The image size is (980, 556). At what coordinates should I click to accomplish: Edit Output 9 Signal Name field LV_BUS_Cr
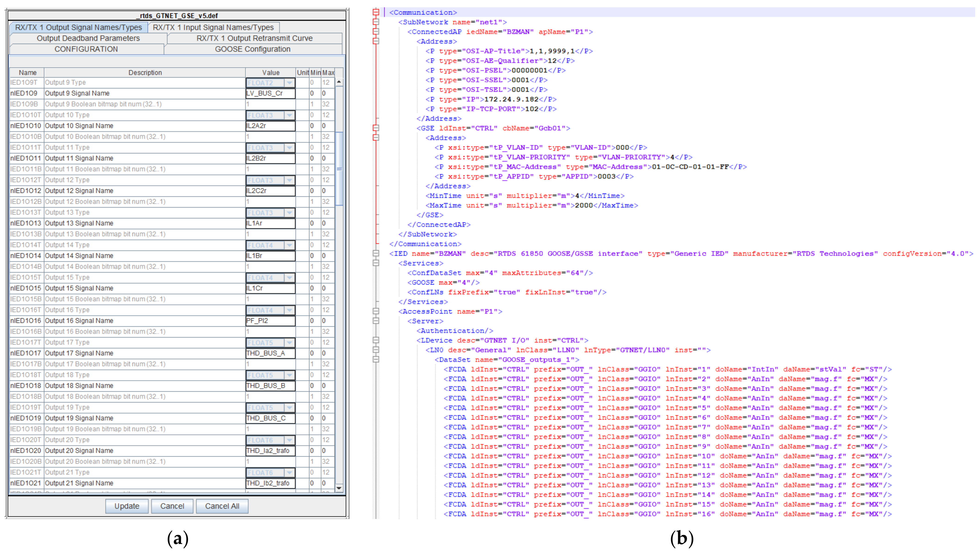tap(270, 93)
